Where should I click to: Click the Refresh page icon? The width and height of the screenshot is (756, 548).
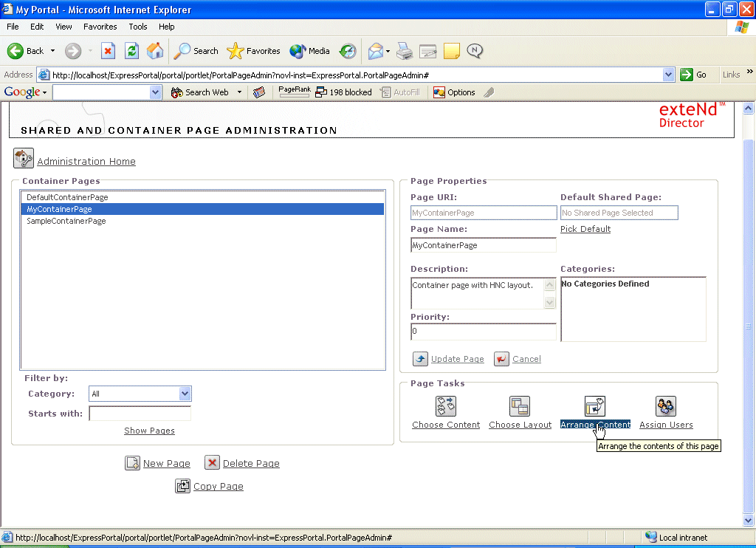tap(131, 51)
